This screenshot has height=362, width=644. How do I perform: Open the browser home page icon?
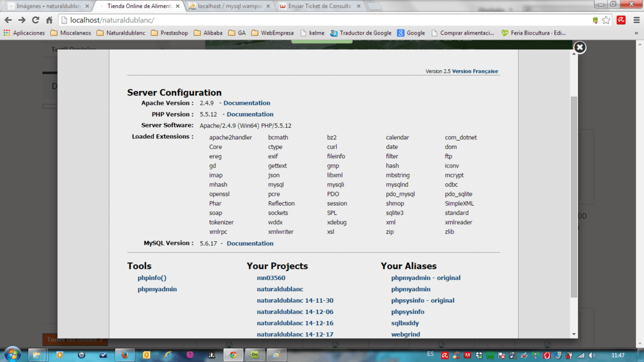click(49, 20)
